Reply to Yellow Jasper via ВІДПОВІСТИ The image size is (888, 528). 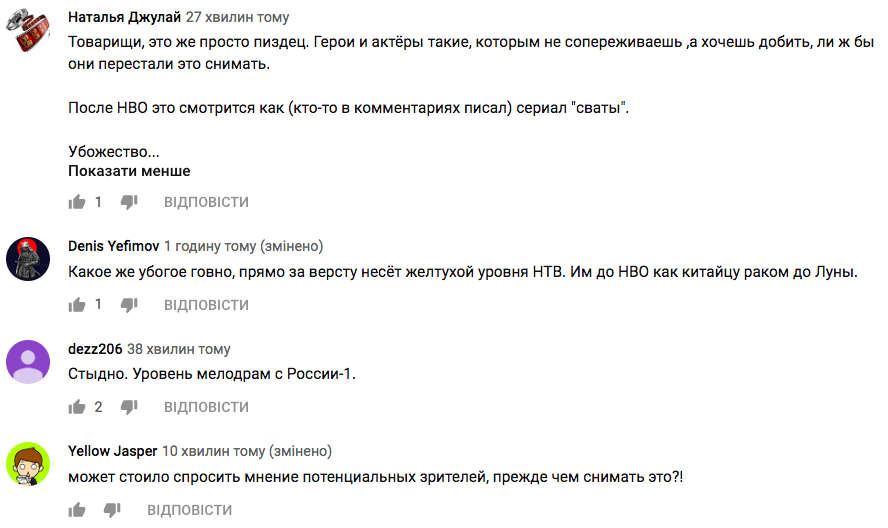coord(190,510)
